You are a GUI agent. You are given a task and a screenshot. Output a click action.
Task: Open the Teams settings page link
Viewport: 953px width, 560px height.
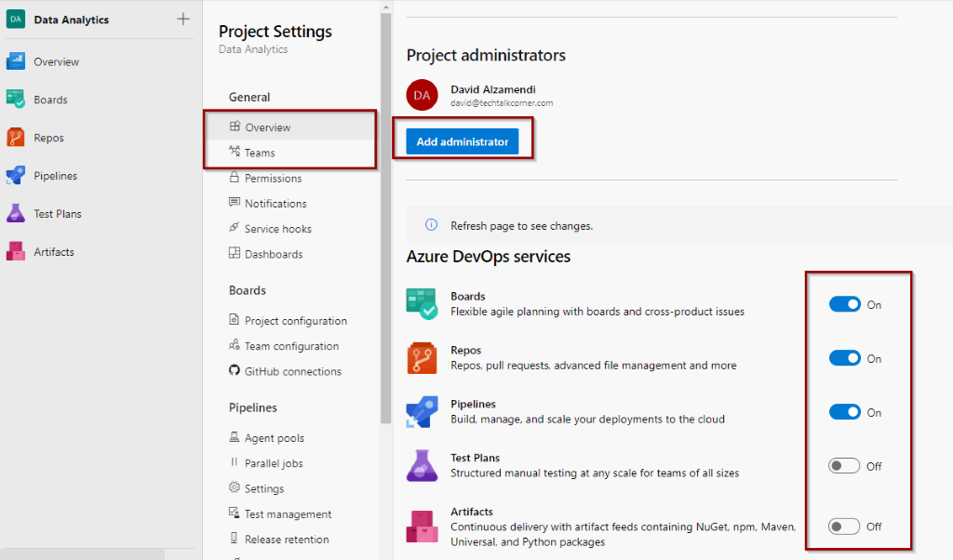point(261,153)
